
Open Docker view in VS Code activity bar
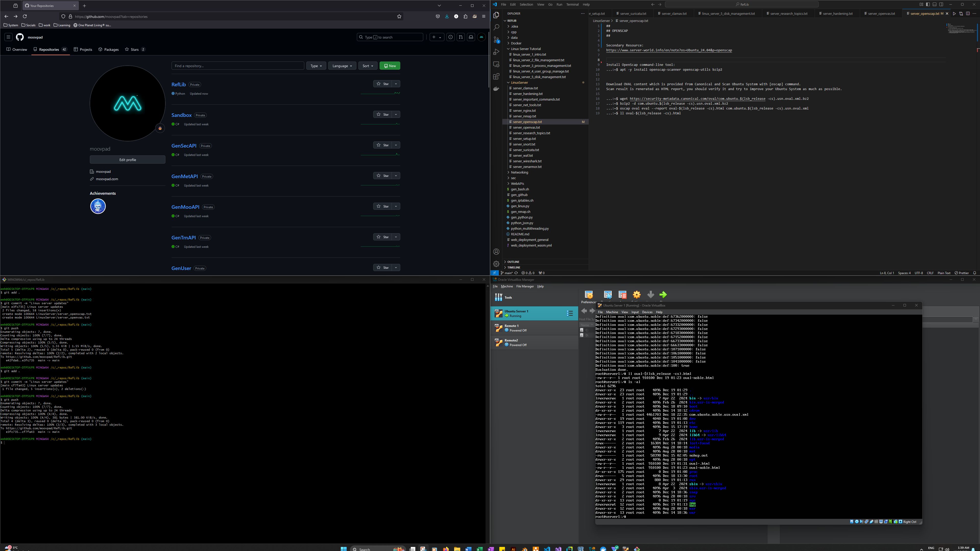coord(496,89)
